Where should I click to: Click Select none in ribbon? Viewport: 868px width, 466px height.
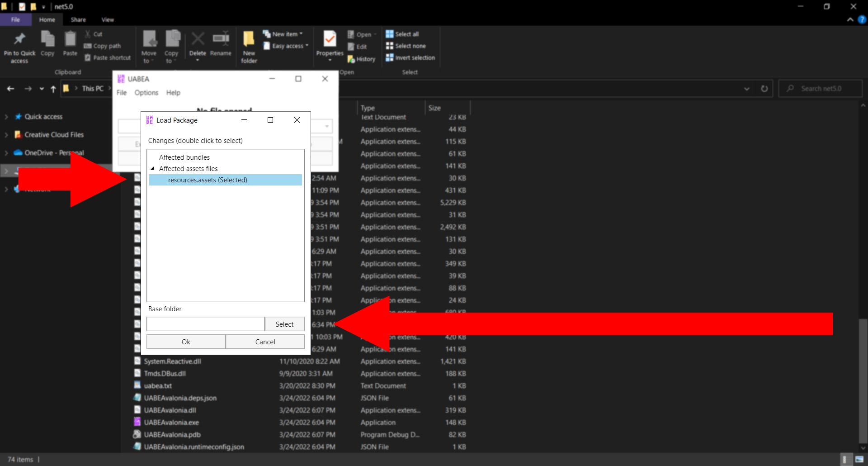click(x=406, y=46)
